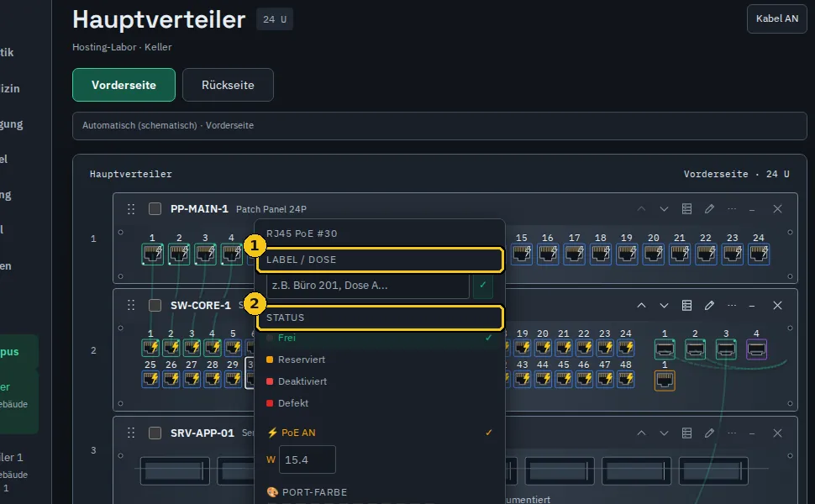The height and width of the screenshot is (504, 815).
Task: Click 'Automatisch (schematisch) · Vorderseite' info bar
Action: click(439, 126)
